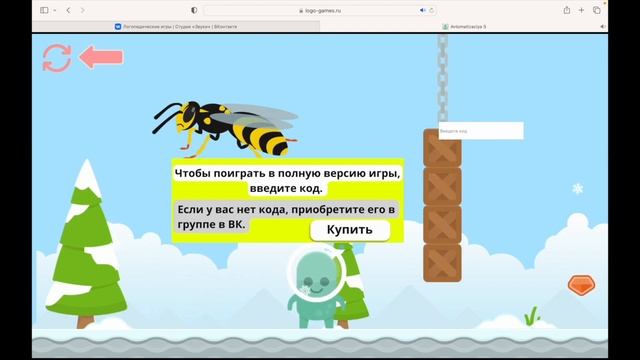Click the code entry input field
This screenshot has height=360, width=640.
click(x=481, y=131)
